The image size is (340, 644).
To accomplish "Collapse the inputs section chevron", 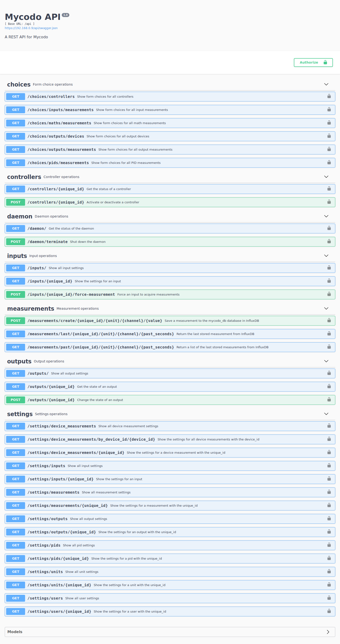I will tap(326, 256).
